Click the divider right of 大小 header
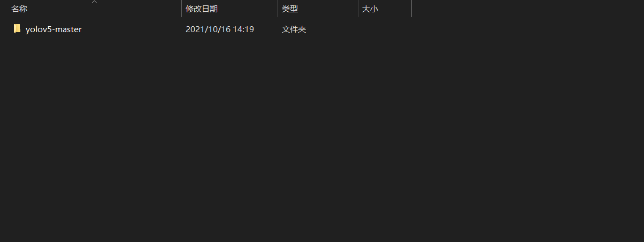 click(x=411, y=9)
